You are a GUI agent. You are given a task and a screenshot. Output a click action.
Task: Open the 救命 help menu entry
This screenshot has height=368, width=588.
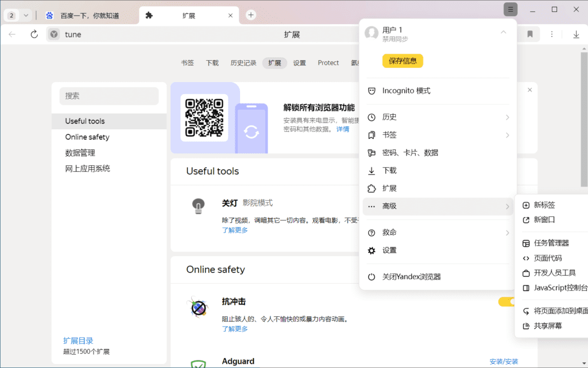[x=438, y=233]
